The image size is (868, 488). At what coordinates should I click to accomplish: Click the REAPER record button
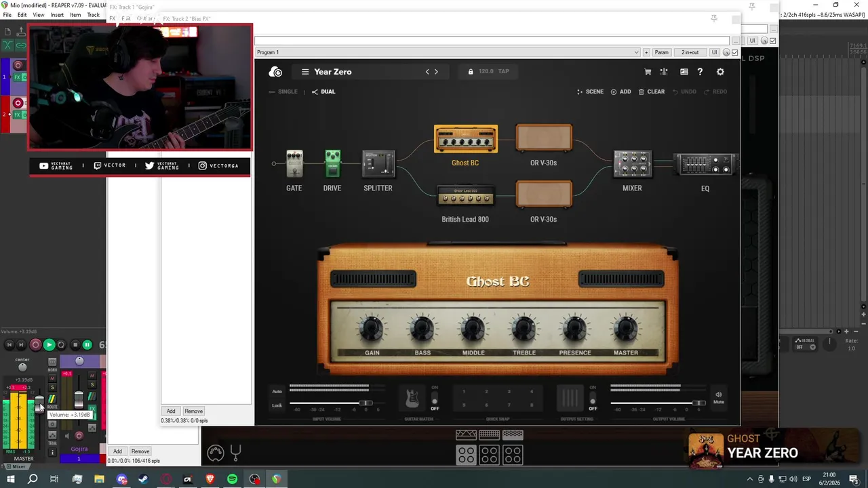click(35, 345)
